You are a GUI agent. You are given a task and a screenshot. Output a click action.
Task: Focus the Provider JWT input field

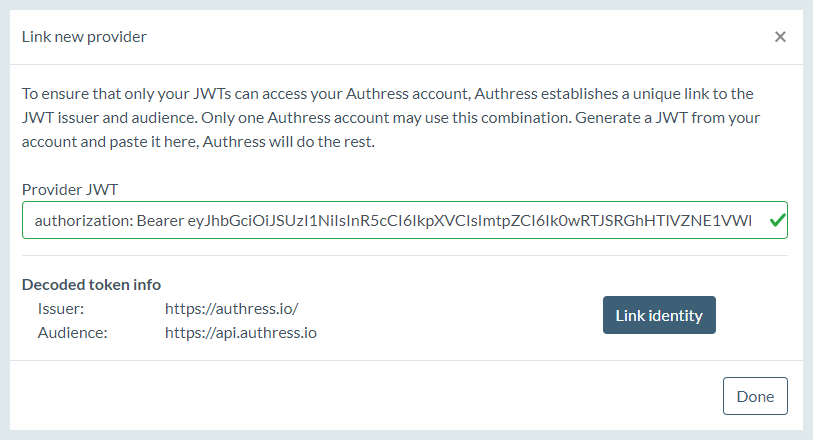[400, 221]
